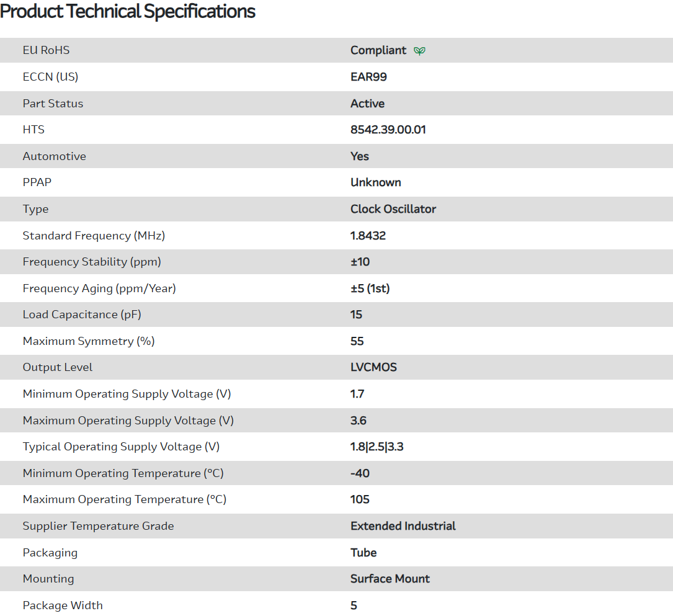Select the LVCMOS output level value

(x=373, y=367)
